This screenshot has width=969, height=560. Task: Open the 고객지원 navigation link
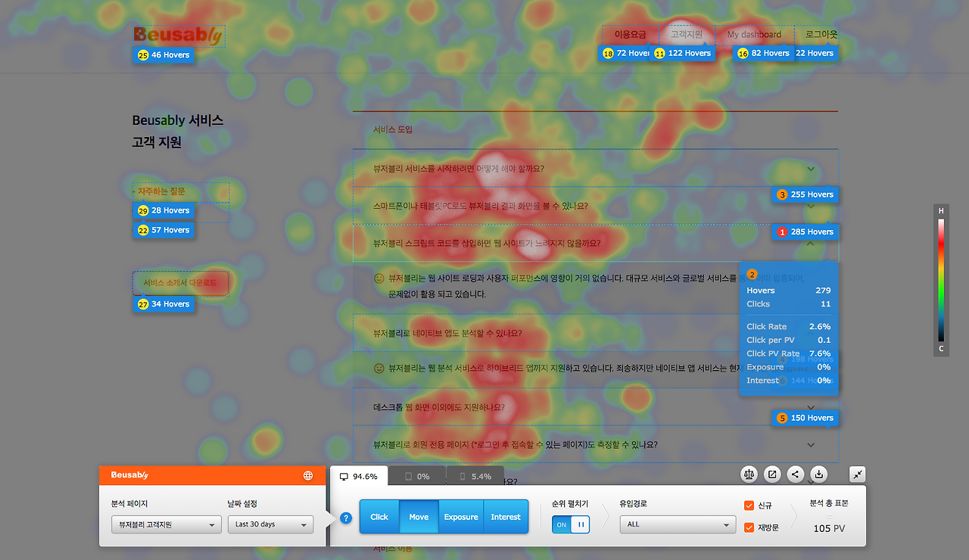pyautogui.click(x=687, y=35)
